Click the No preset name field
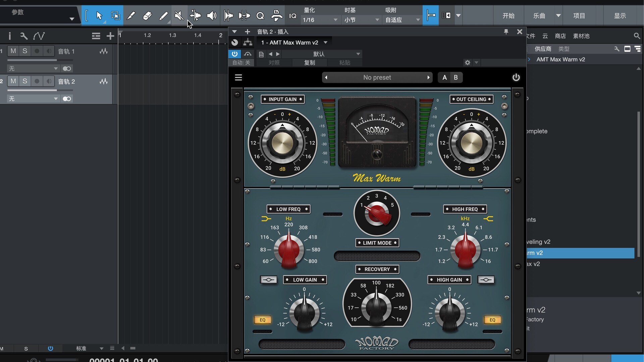This screenshot has width=644, height=362. tap(377, 77)
